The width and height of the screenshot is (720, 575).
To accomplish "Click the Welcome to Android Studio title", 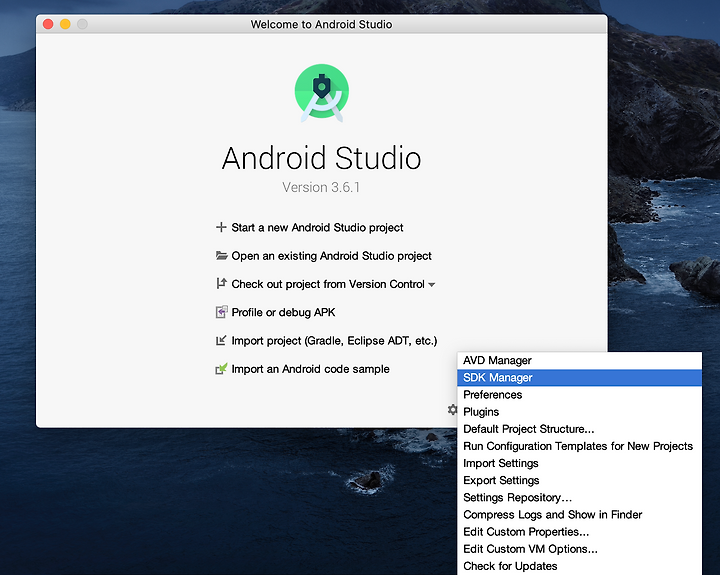I will [x=321, y=24].
